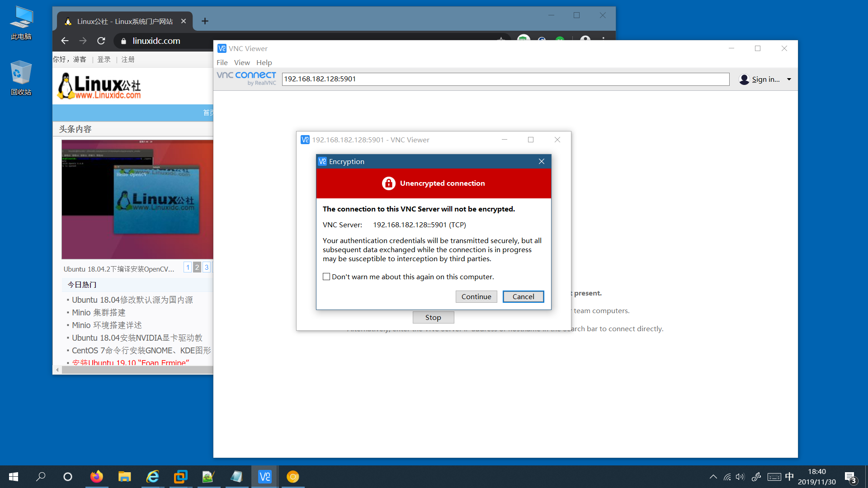Image resolution: width=868 pixels, height=488 pixels.
Task: Open File Explorer from the taskbar
Action: pyautogui.click(x=124, y=477)
